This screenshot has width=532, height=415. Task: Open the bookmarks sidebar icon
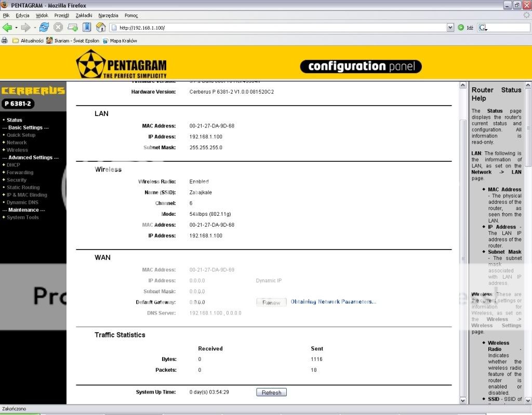pyautogui.click(x=87, y=28)
